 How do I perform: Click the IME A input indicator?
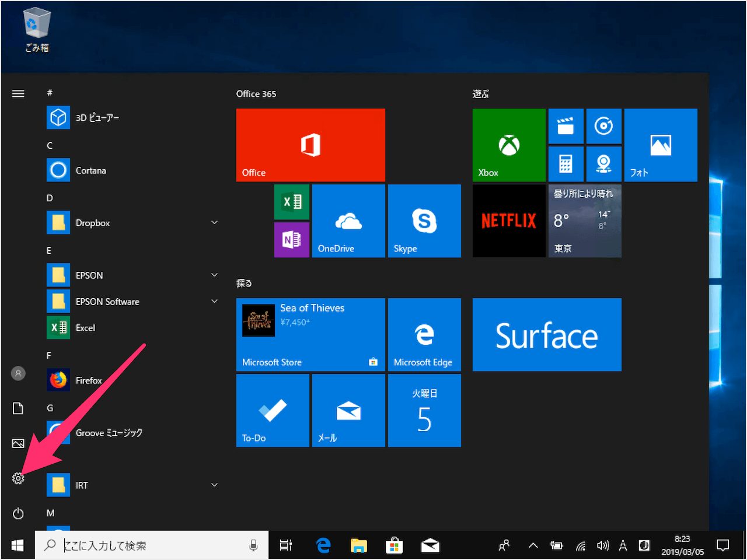tap(623, 545)
